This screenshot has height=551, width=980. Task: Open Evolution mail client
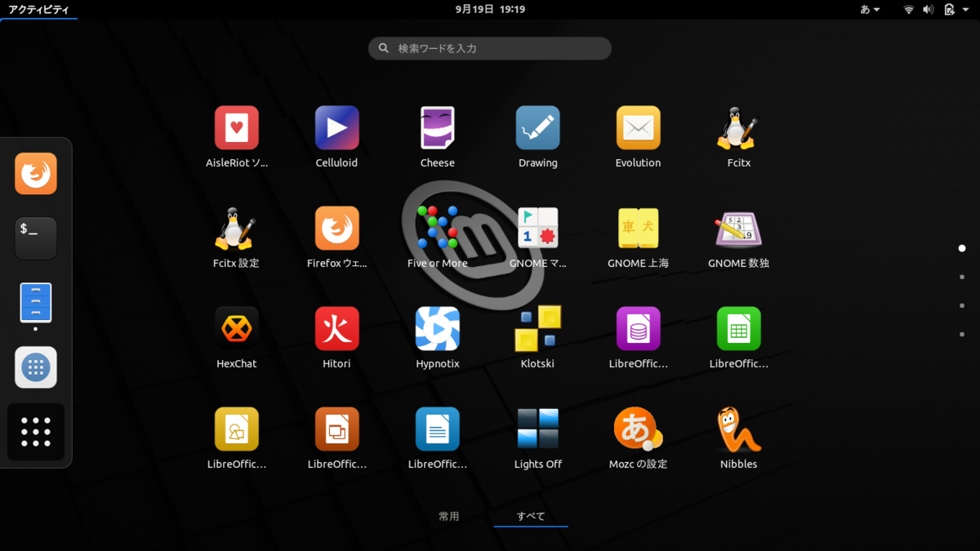click(x=638, y=128)
